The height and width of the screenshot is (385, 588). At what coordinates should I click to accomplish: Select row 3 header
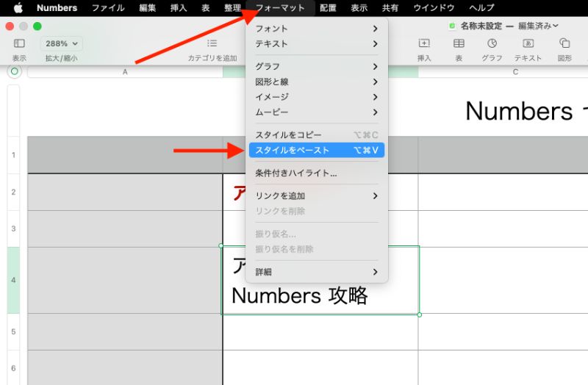coord(13,229)
